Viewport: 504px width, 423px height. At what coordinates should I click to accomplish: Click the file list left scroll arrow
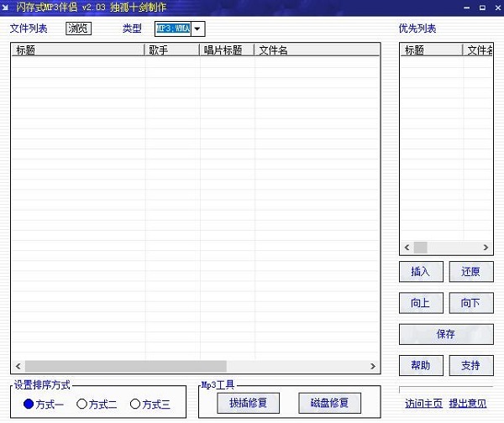(x=17, y=367)
